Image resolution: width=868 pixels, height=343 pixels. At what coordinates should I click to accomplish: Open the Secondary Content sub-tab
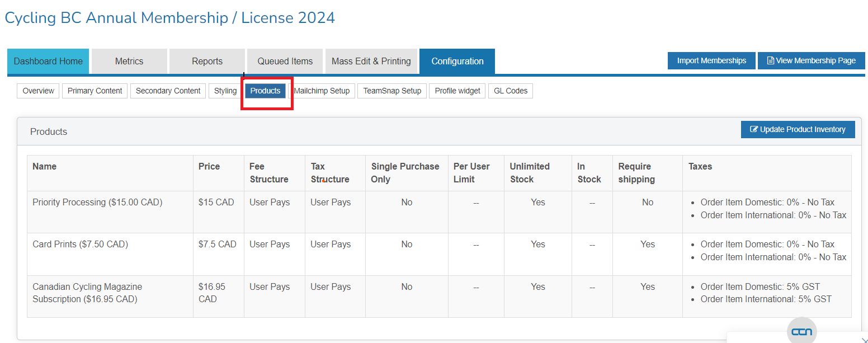click(x=168, y=91)
